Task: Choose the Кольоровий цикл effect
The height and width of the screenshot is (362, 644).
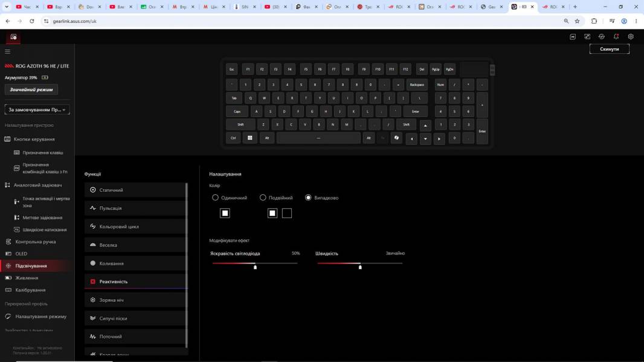Action: pyautogui.click(x=135, y=226)
